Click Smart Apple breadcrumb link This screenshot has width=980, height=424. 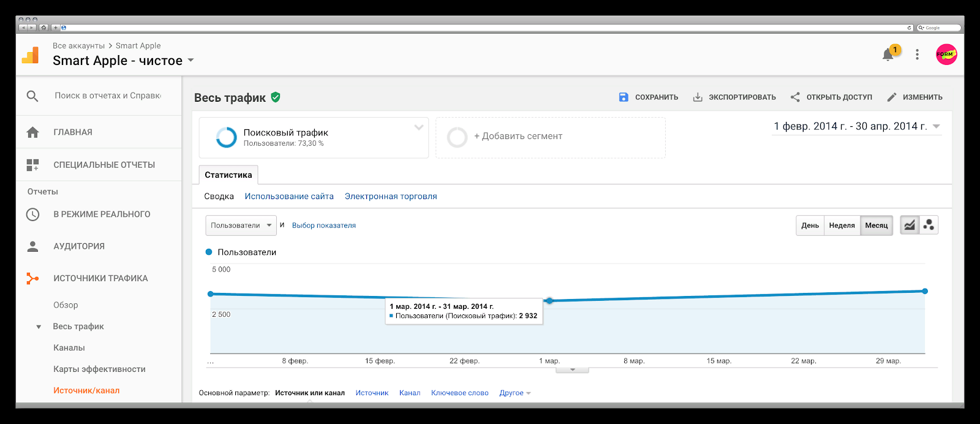tap(138, 46)
